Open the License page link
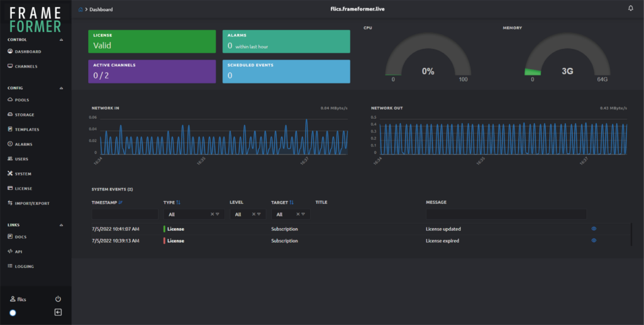Screen dimensions: 644x325 [19, 189]
